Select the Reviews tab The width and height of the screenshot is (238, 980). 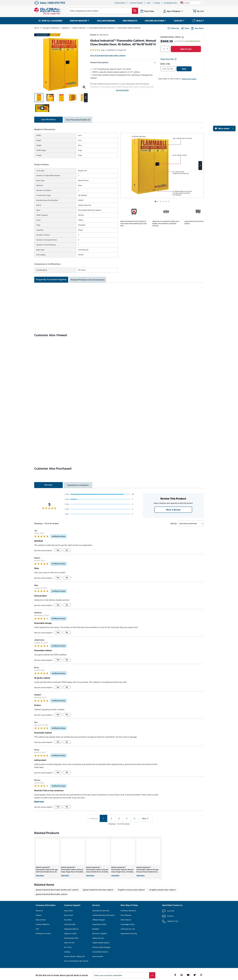pyautogui.click(x=48, y=485)
